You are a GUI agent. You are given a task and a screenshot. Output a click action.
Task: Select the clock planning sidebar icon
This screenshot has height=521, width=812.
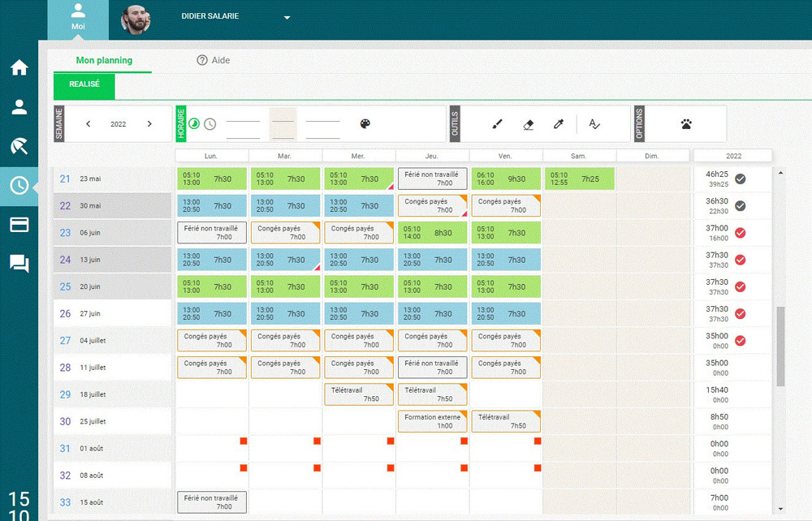point(19,186)
